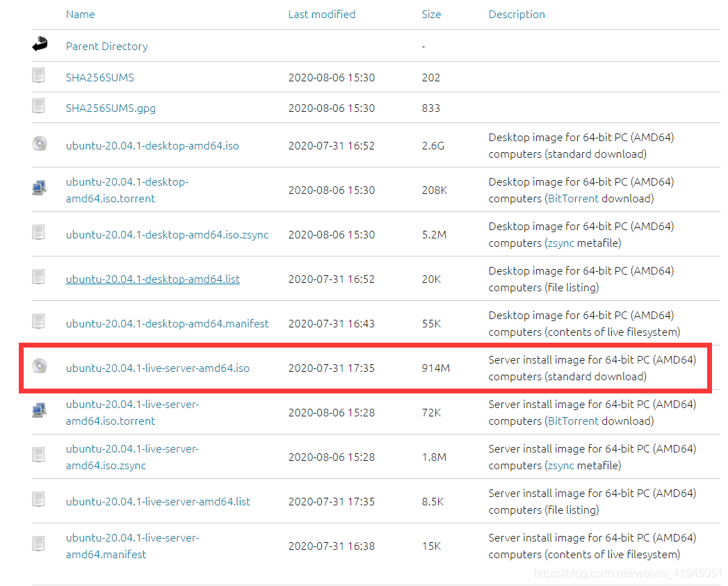Click the 5.2M size of the desktop zsync
Image resolution: width=728 pixels, height=586 pixels.
434,235
